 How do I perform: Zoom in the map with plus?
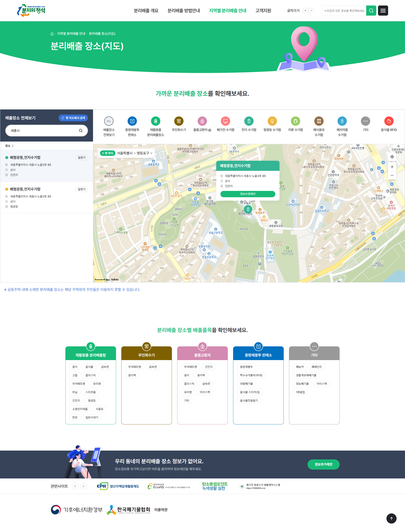[x=392, y=167]
